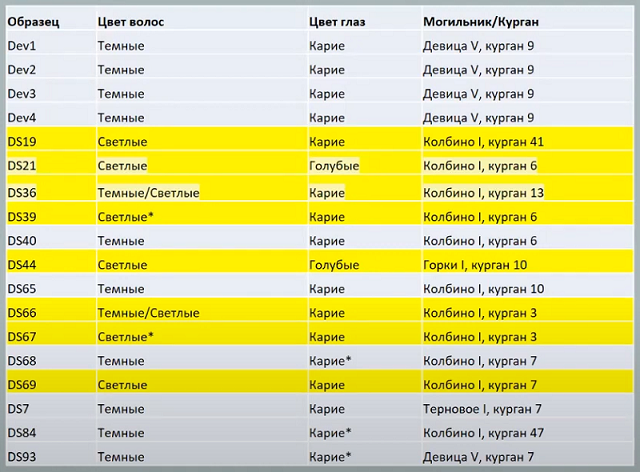640x472 pixels.
Task: Select the Колбино I, курган 47 cell
Action: point(483,433)
